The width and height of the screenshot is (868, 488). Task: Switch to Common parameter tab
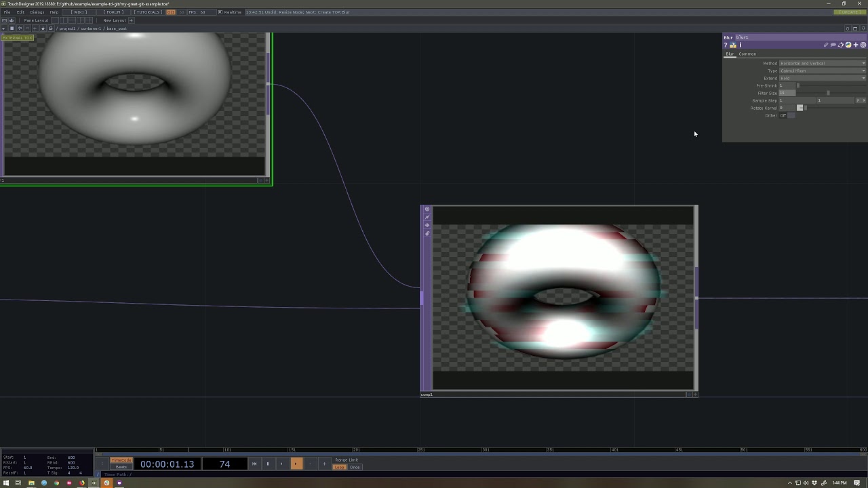tap(747, 54)
